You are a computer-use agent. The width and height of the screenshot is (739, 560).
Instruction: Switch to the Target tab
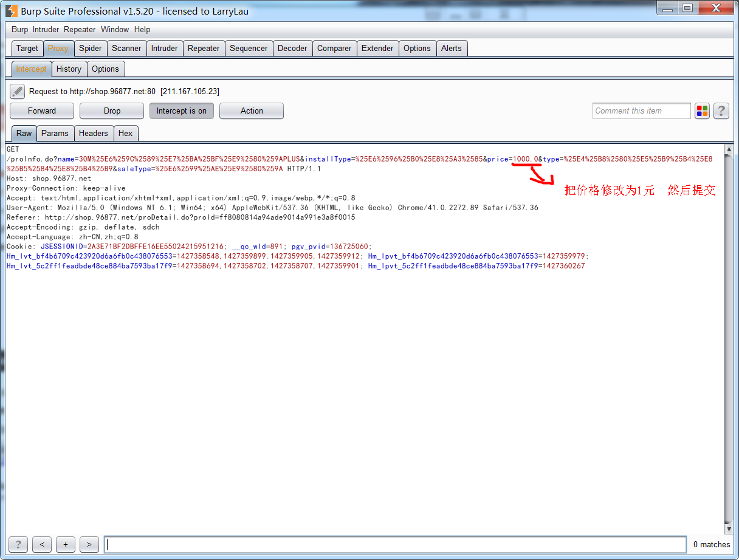[27, 49]
